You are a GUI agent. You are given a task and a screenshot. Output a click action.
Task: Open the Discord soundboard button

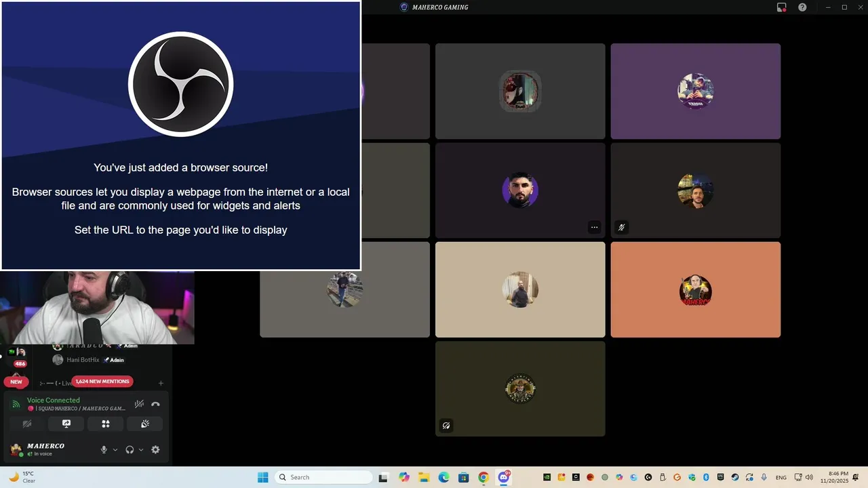tap(145, 424)
